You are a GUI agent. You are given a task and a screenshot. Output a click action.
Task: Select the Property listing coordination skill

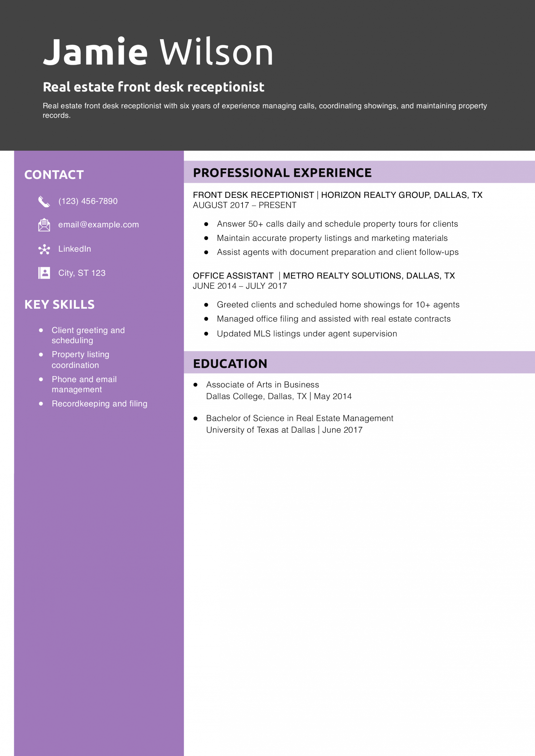[80, 360]
